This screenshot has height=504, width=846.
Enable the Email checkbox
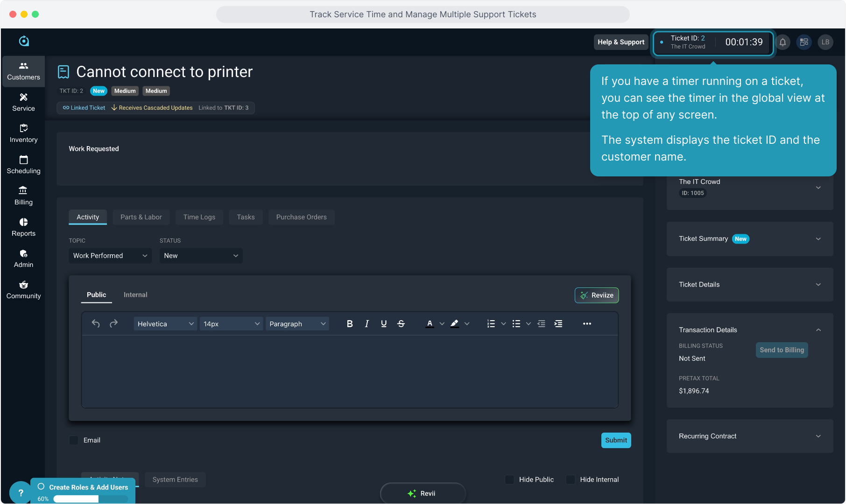click(74, 440)
